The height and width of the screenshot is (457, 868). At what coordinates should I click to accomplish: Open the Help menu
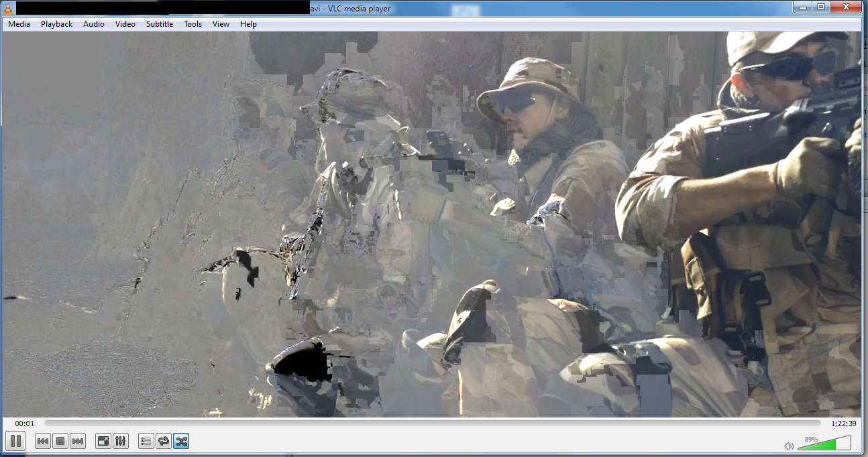[248, 24]
